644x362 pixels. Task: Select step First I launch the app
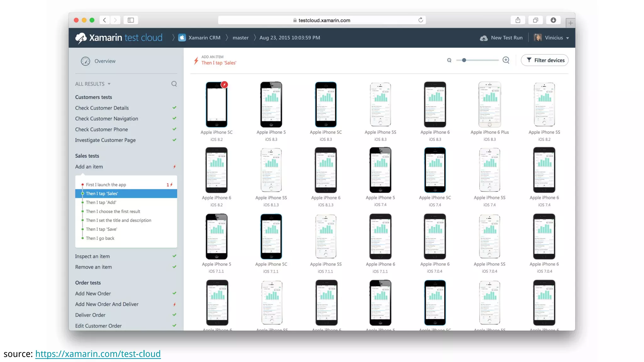tap(126, 185)
